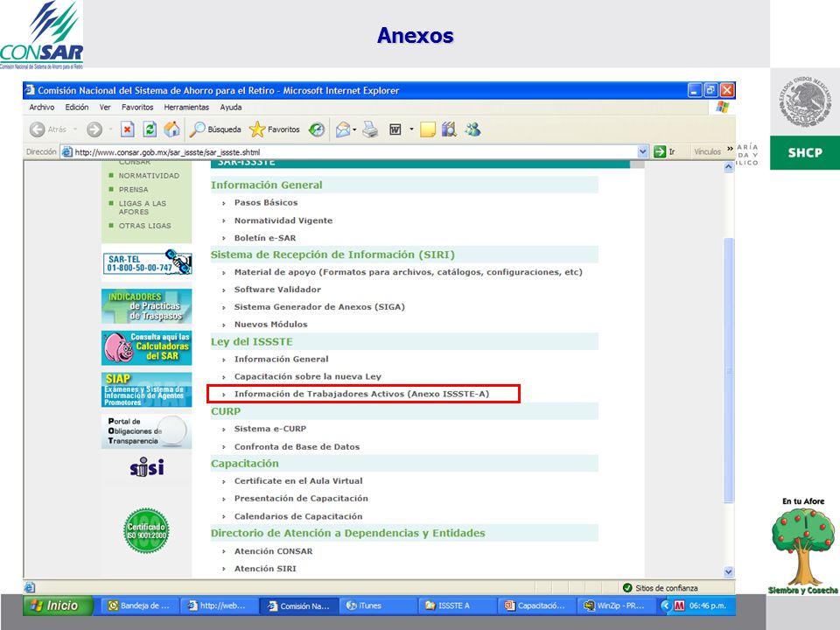This screenshot has height=630, width=840.
Task: Expand the address bar dropdown arrow
Action: coord(643,152)
